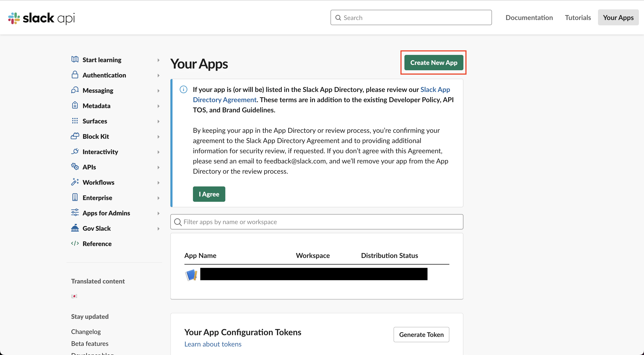
Task: Click the Your App Configuration Tokens heading
Action: point(243,332)
